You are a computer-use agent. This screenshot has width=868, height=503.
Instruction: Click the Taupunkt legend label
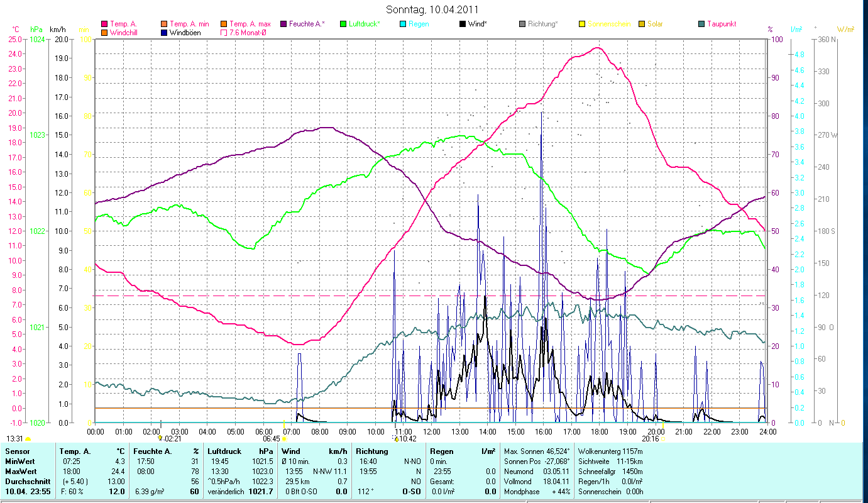721,24
